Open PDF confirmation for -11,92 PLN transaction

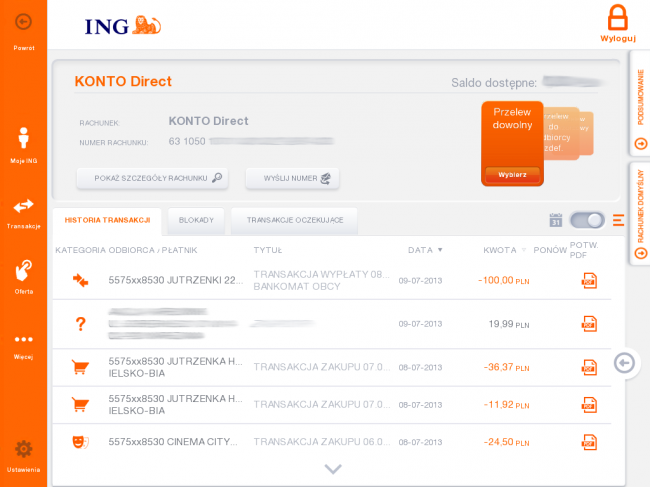point(589,405)
